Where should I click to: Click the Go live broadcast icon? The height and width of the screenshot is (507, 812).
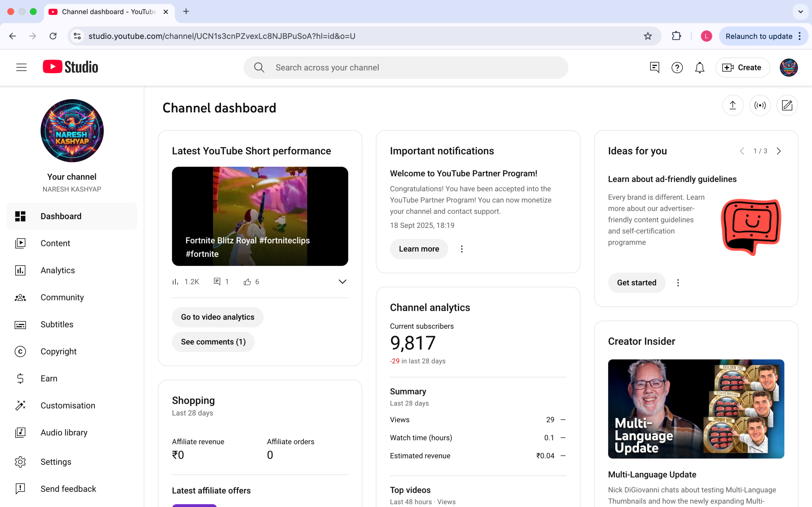coord(760,106)
